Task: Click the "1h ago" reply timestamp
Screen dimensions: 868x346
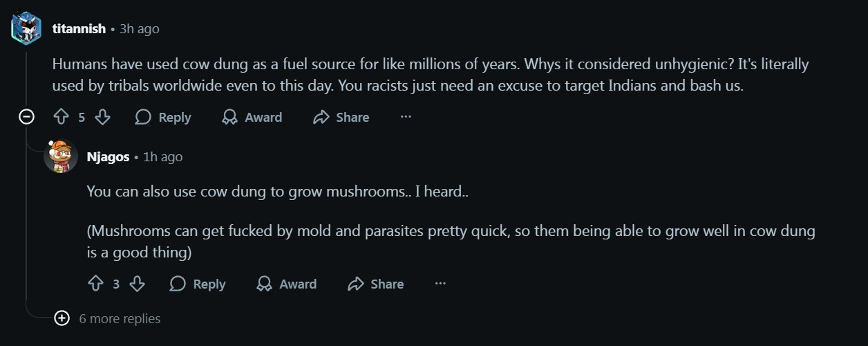Action: pos(163,157)
